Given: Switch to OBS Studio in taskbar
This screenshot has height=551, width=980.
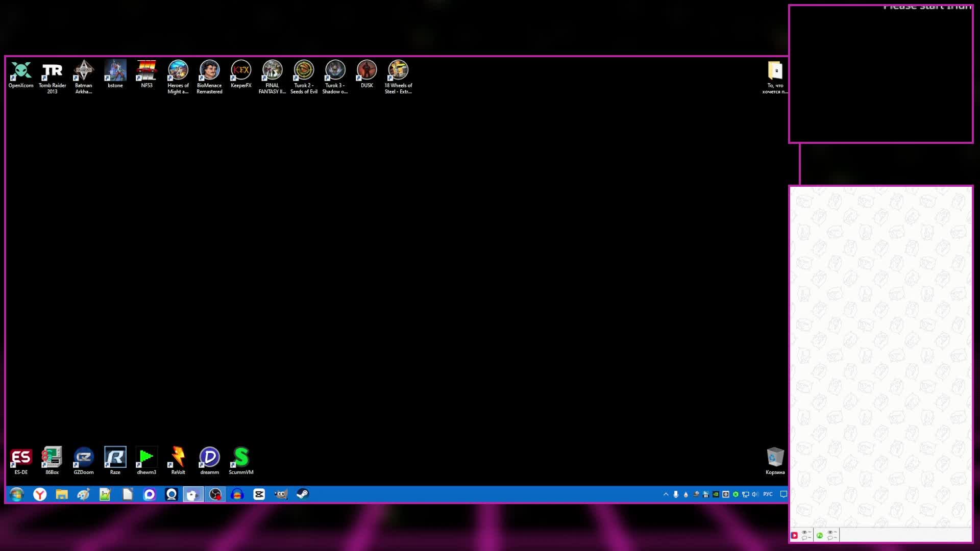Looking at the screenshot, I should click(215, 494).
